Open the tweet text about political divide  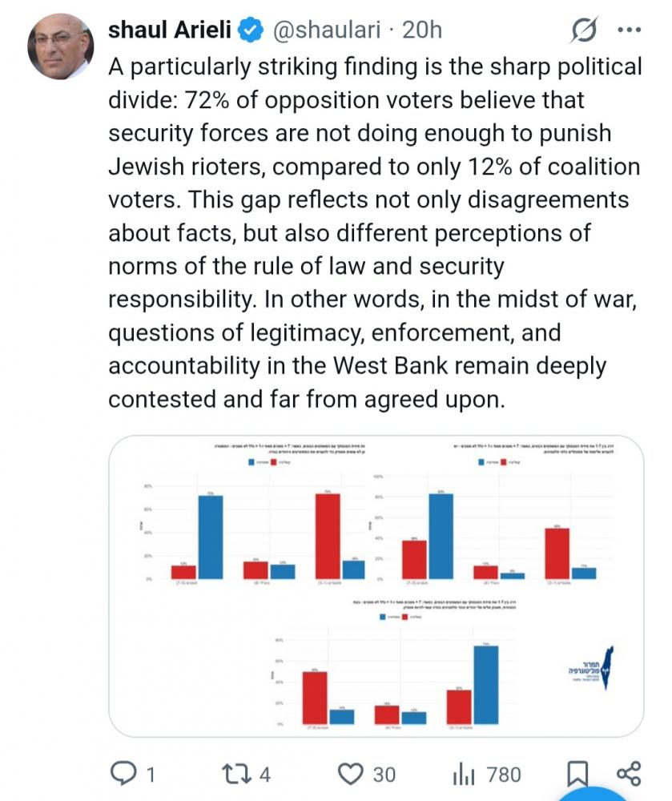coord(375,232)
